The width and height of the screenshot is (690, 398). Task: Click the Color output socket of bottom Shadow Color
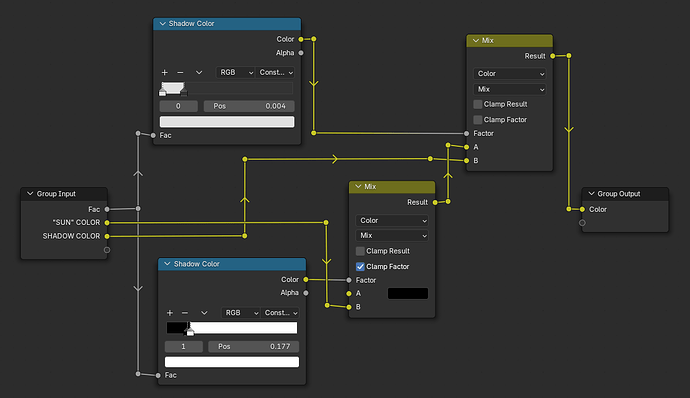(x=306, y=280)
